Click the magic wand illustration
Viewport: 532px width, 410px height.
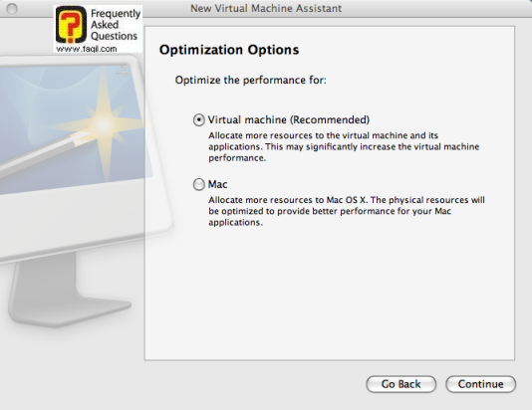[x=43, y=154]
